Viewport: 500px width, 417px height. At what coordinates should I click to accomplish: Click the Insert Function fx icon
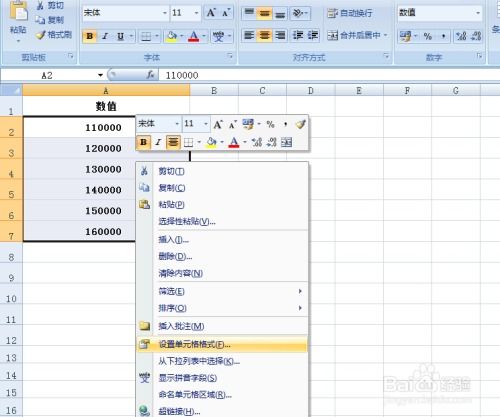[x=151, y=75]
